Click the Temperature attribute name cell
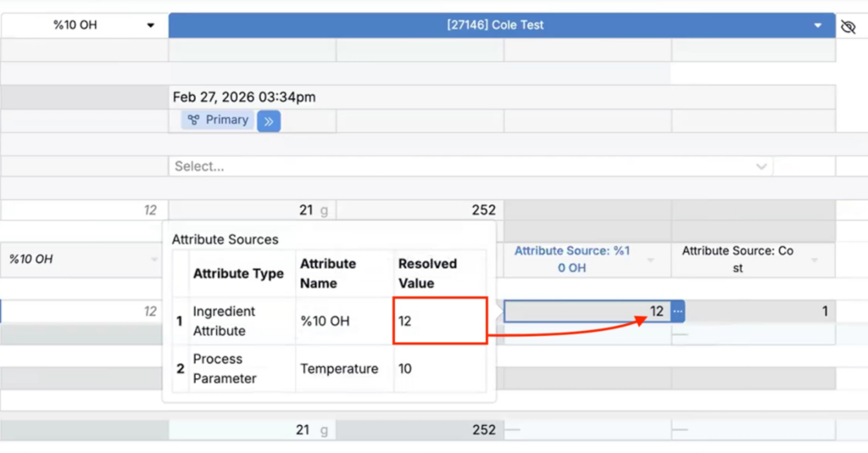 click(339, 369)
